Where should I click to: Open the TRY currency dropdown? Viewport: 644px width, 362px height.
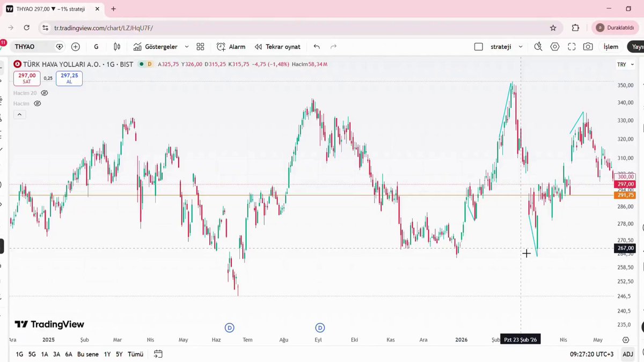point(625,64)
